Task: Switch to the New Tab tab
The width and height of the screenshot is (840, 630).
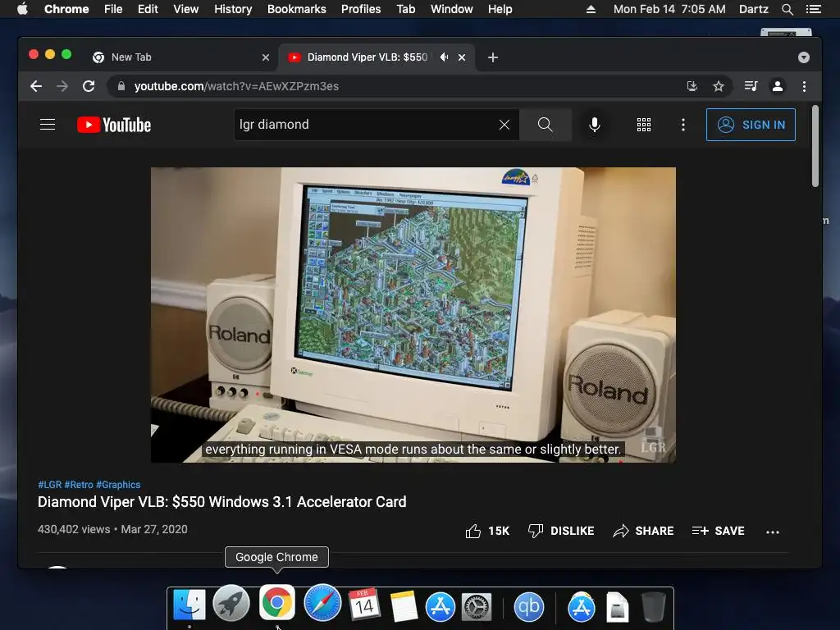Action: click(181, 57)
